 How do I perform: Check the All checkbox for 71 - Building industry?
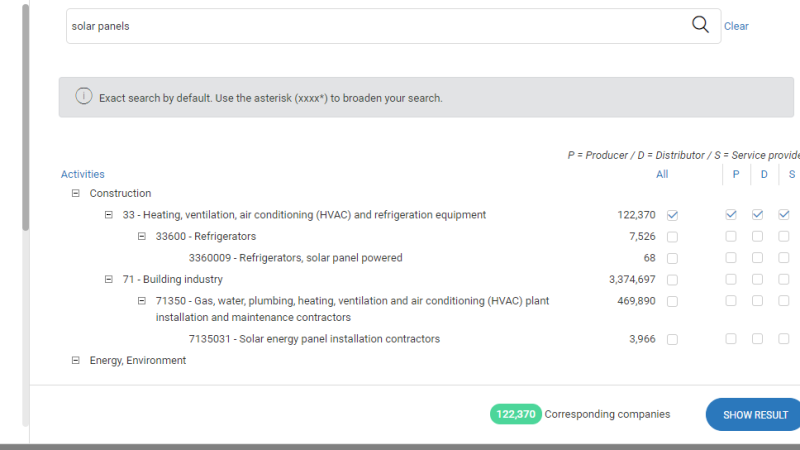click(672, 280)
